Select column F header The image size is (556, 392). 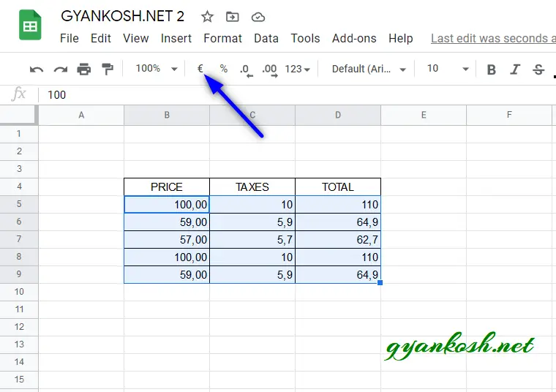click(x=509, y=116)
